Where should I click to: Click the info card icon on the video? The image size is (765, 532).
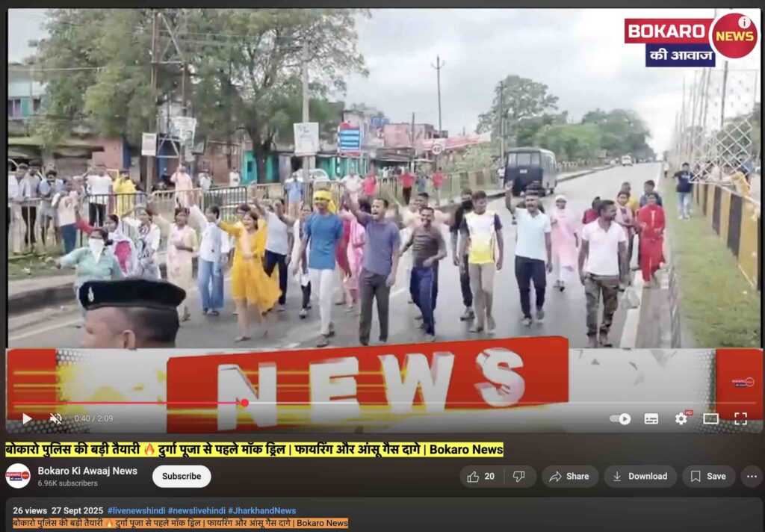coord(744,22)
